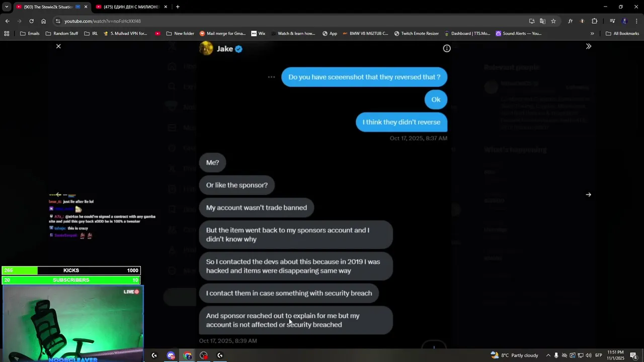Open a new browser tab
This screenshot has height=362, width=644.
[x=178, y=7]
